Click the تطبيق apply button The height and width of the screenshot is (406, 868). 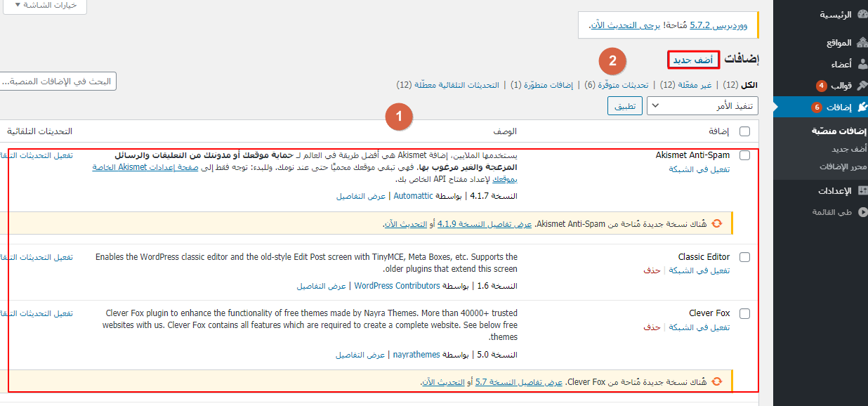[625, 106]
